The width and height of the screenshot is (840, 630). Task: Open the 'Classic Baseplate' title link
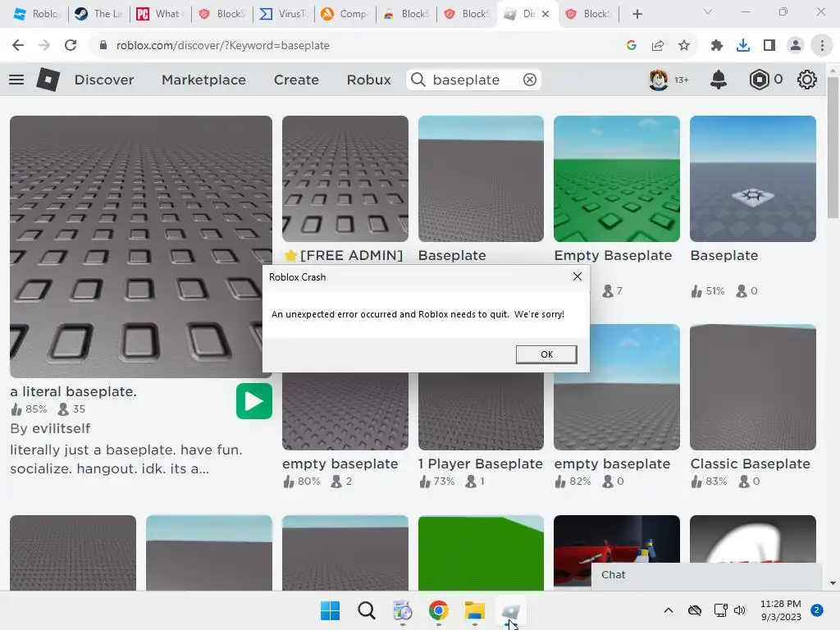[750, 464]
